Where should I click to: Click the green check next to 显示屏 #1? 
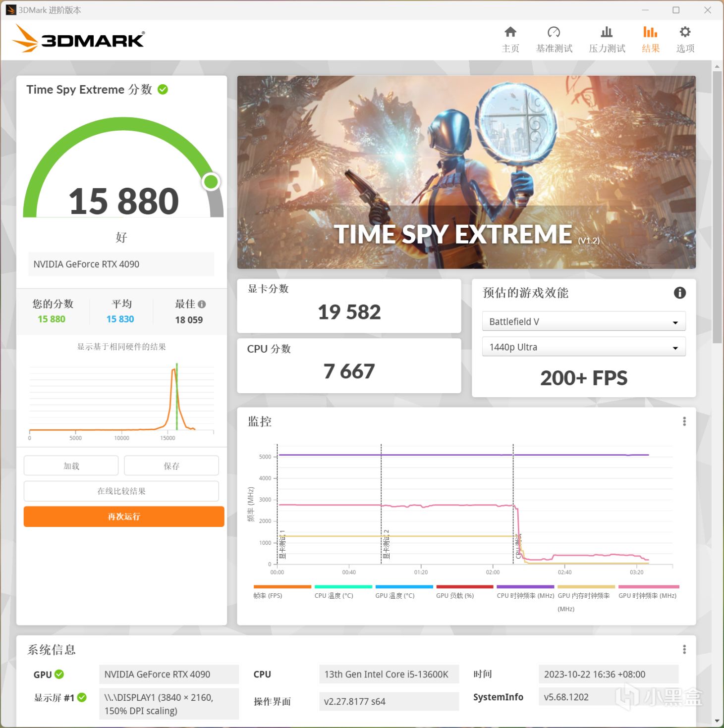(82, 697)
